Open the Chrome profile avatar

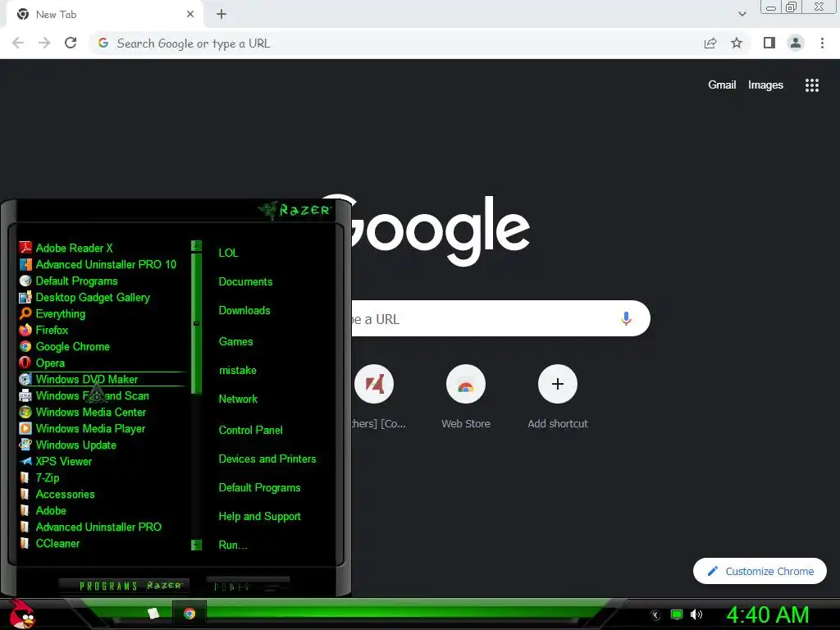pos(796,43)
